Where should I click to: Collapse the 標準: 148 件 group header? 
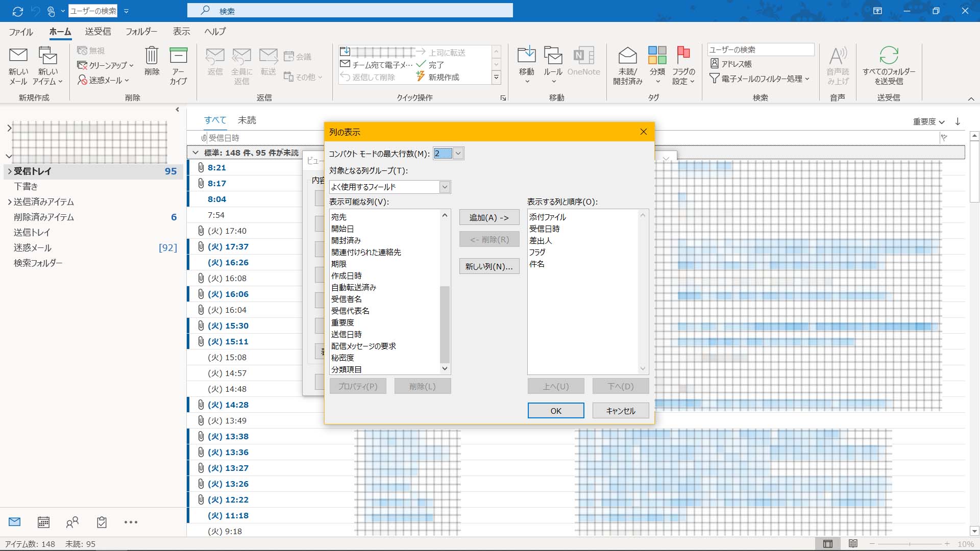(x=195, y=153)
